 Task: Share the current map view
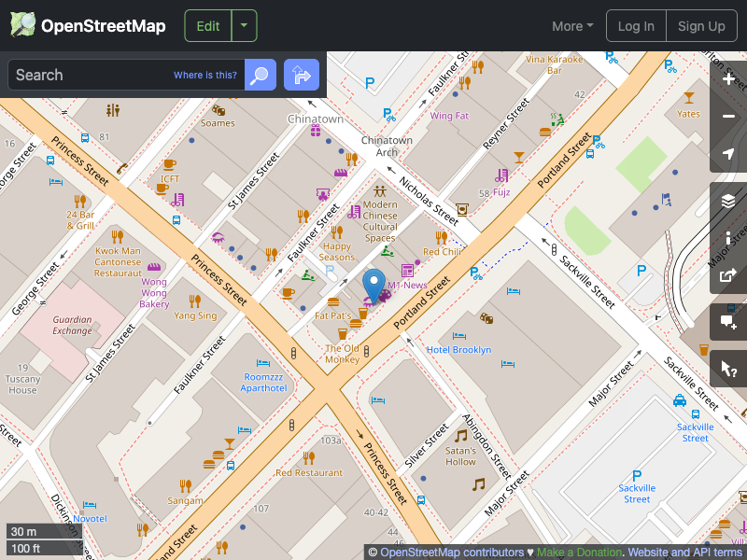pos(728,274)
